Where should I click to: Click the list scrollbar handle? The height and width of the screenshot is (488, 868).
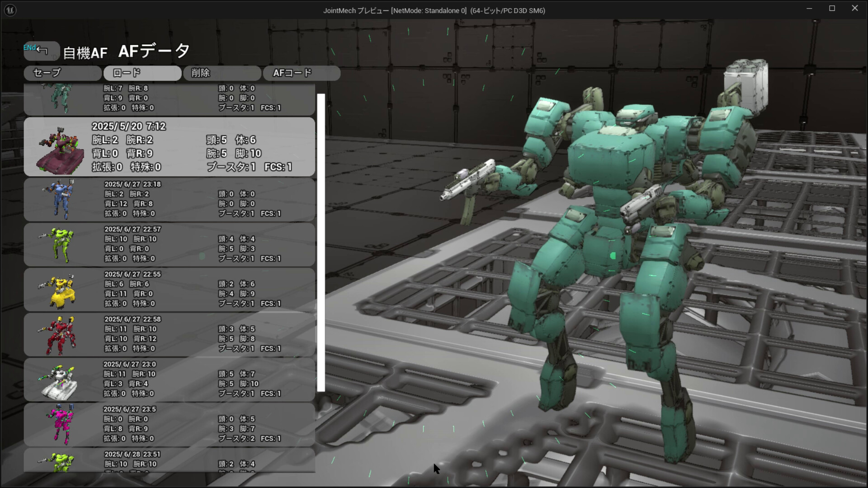pyautogui.click(x=321, y=239)
